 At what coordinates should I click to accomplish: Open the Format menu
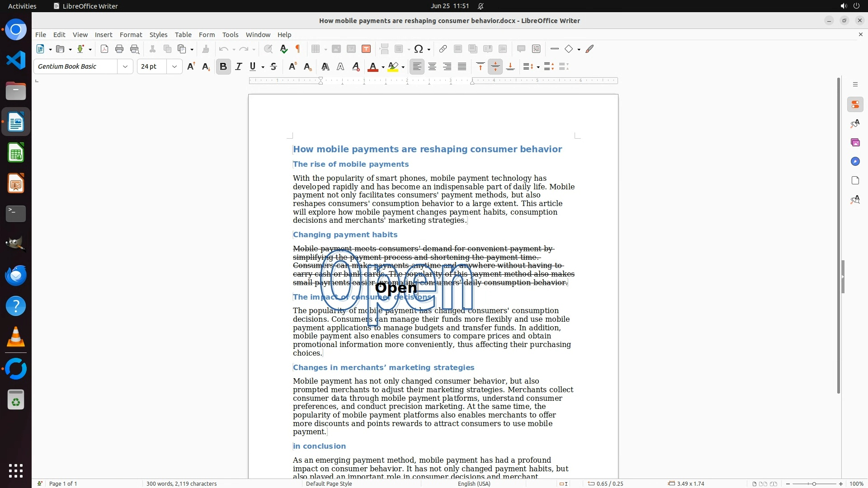(131, 35)
